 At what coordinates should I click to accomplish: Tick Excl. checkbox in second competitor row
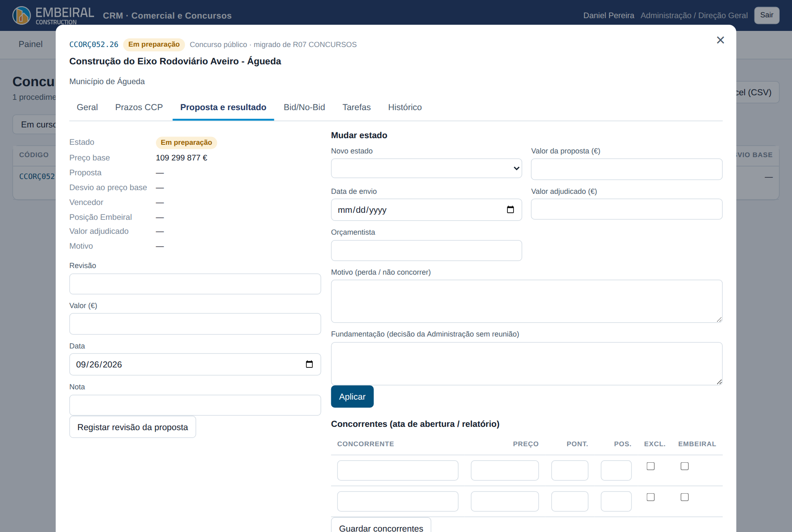pos(651,497)
